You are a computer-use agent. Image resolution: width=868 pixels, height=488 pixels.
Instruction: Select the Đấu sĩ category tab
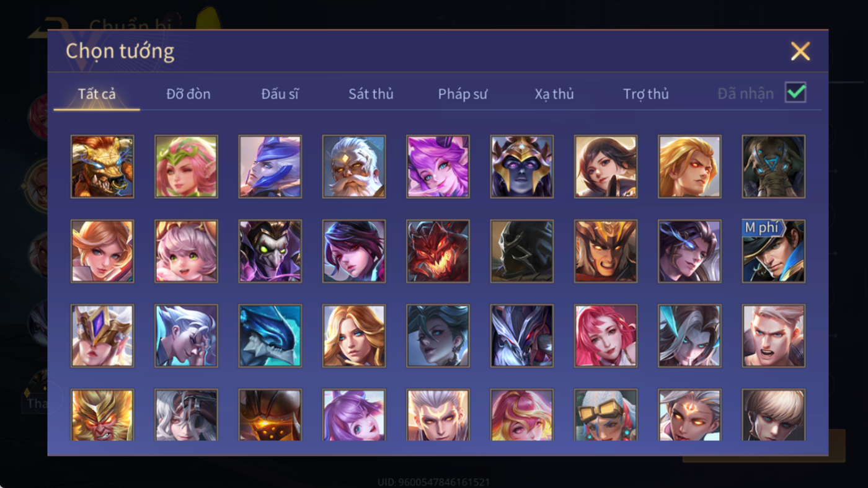click(280, 94)
